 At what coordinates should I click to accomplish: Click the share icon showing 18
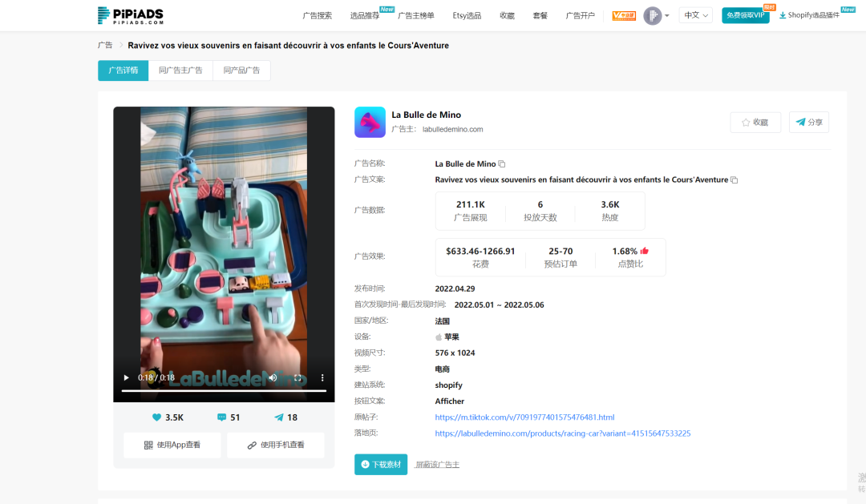click(x=279, y=417)
